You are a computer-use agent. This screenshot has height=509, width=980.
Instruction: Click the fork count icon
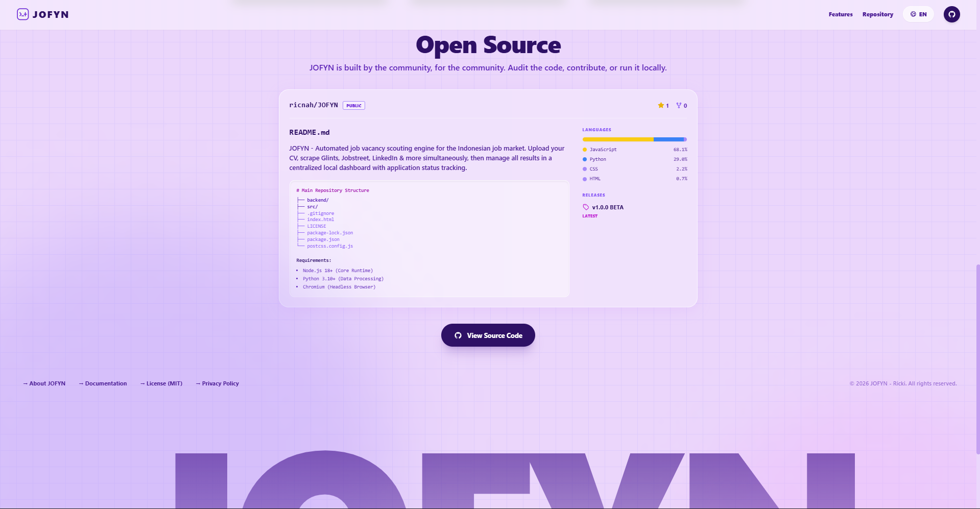click(679, 105)
